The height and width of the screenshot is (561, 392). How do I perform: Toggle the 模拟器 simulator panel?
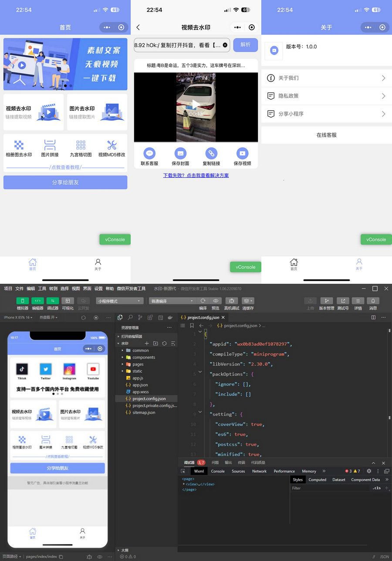pos(22,301)
